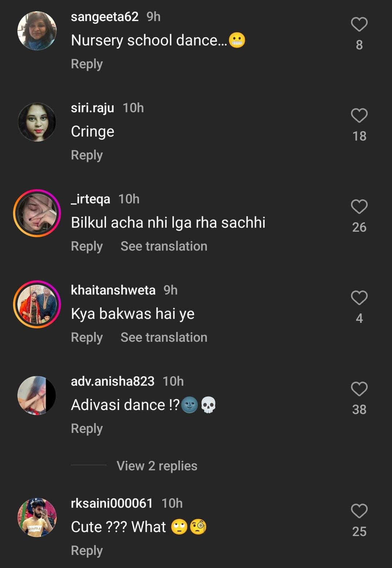
Task: Open khaitanshweta's story avatar
Action: 37,304
